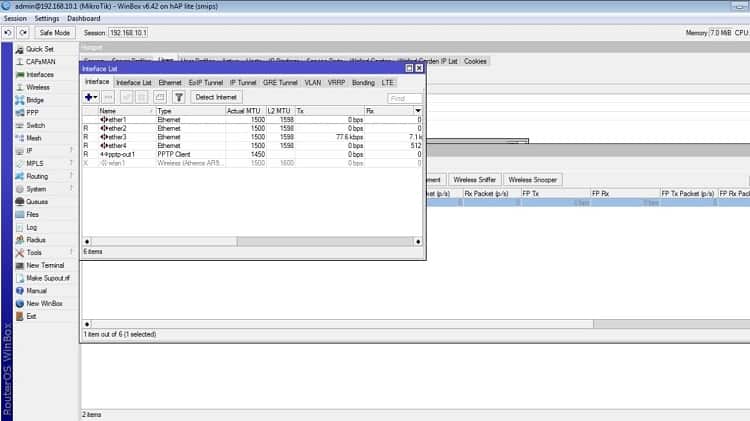Switch to the Bonding tab
This screenshot has height=421, width=750.
[x=363, y=83]
